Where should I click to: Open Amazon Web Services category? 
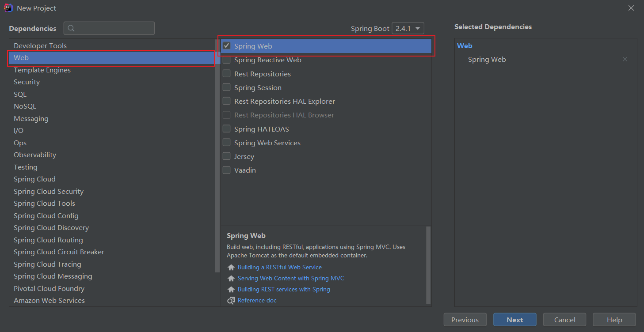(x=112, y=301)
